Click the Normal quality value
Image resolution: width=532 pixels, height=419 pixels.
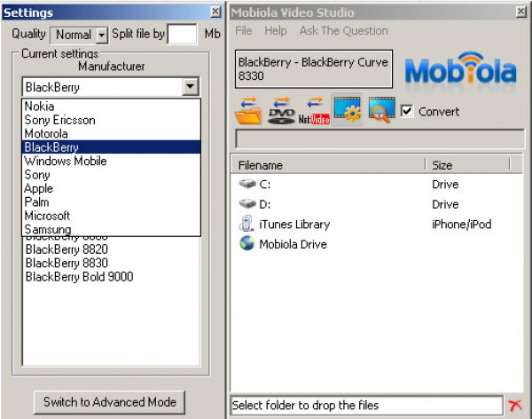pos(74,35)
